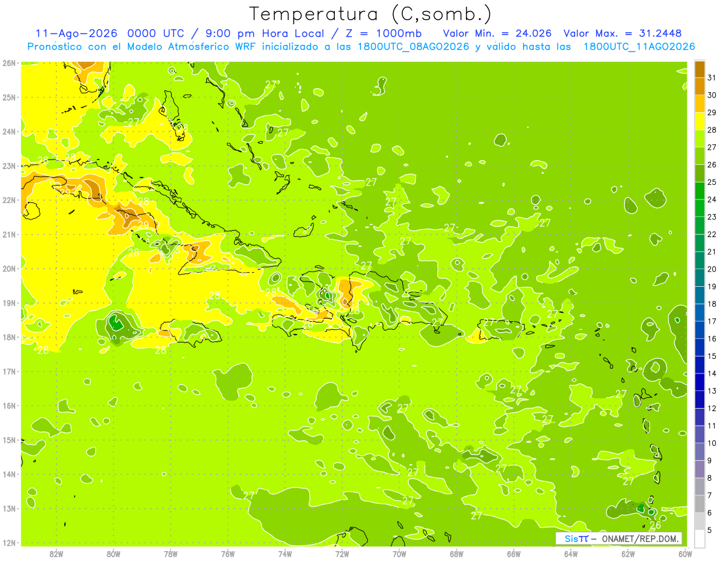Click color scale label 17
The width and height of the screenshot is (728, 562).
point(712,321)
